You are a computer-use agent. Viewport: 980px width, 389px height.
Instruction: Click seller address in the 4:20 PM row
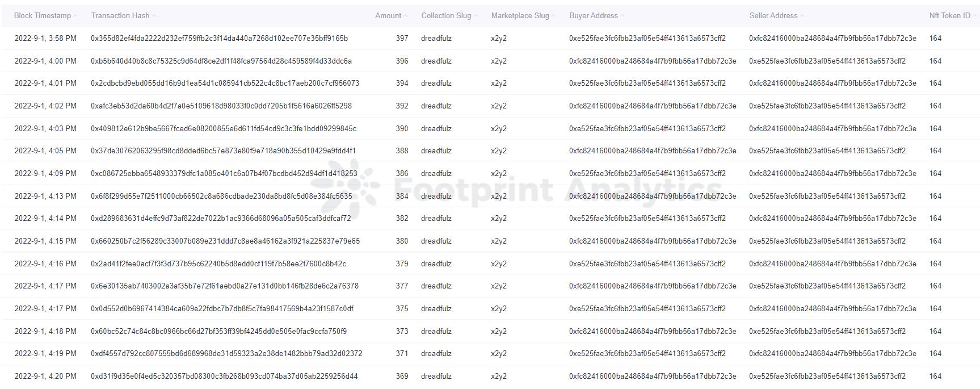coord(827,377)
